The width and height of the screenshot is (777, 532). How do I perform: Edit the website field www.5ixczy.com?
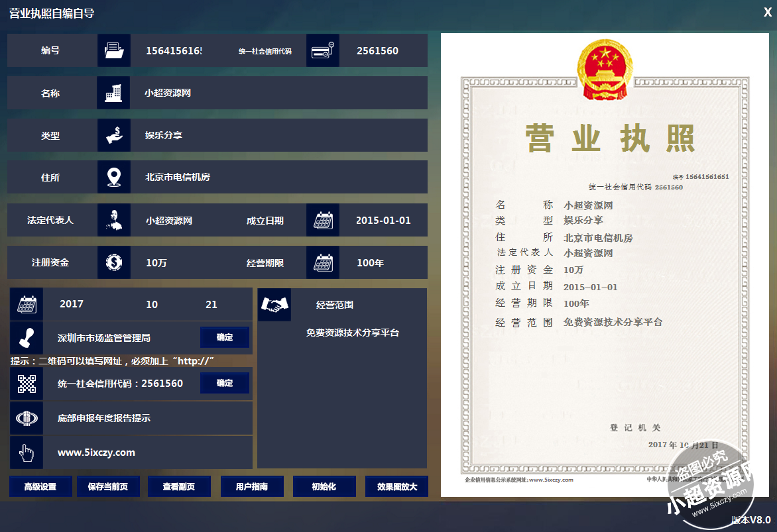pyautogui.click(x=148, y=452)
